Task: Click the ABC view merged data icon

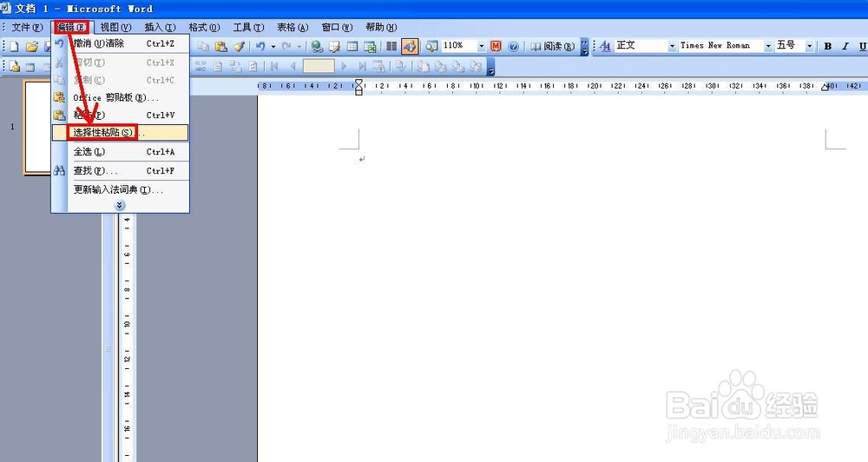Action: 201,67
